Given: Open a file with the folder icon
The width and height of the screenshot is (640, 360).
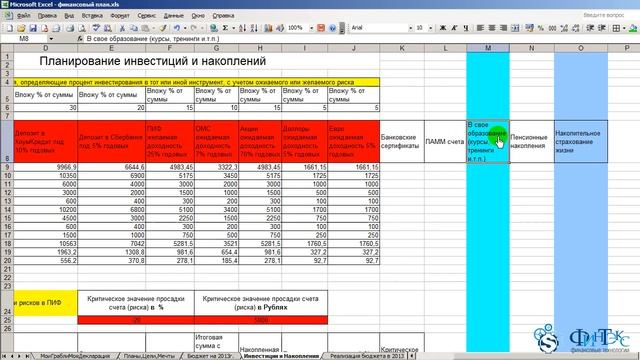Looking at the screenshot, I should point(21,28).
